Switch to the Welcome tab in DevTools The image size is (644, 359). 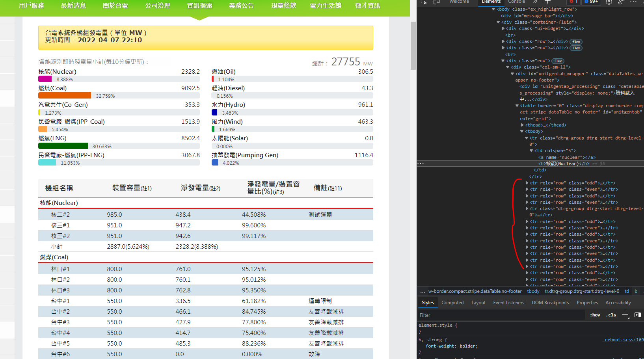click(459, 2)
